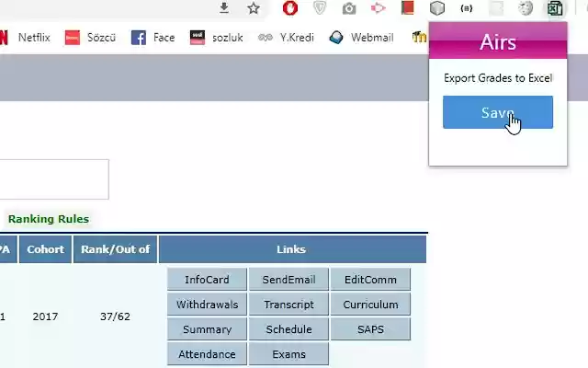Click the EditComm button
588x368 pixels.
tap(370, 280)
